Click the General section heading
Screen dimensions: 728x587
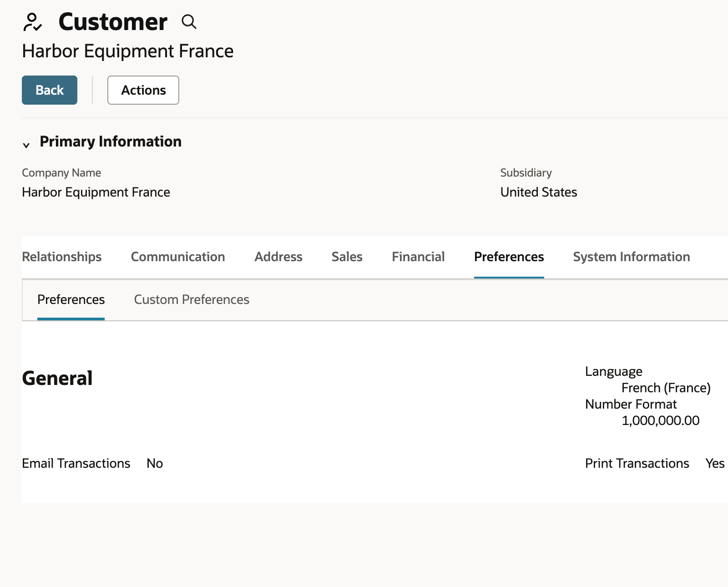click(57, 378)
